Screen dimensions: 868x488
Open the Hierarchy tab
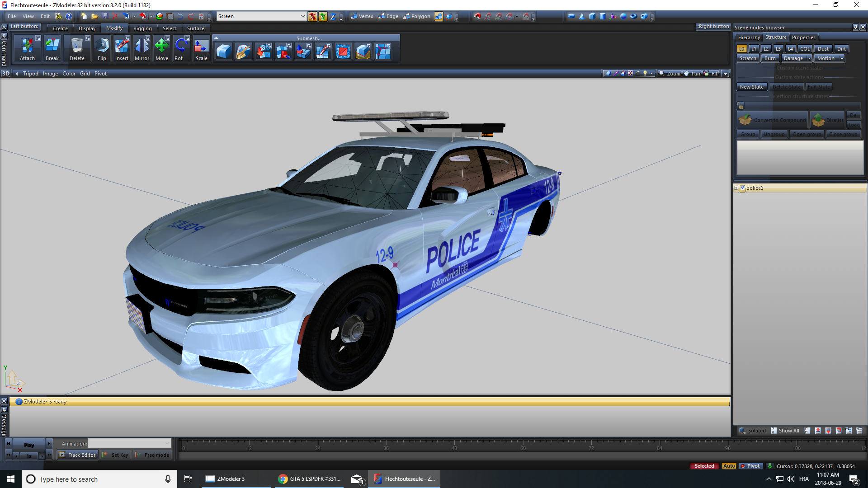749,38
